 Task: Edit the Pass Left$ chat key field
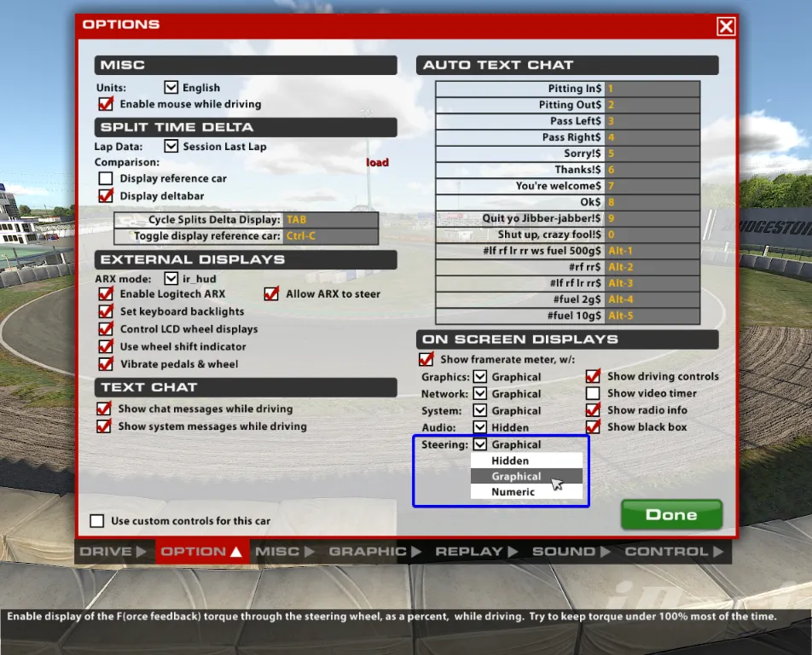pyautogui.click(x=652, y=121)
